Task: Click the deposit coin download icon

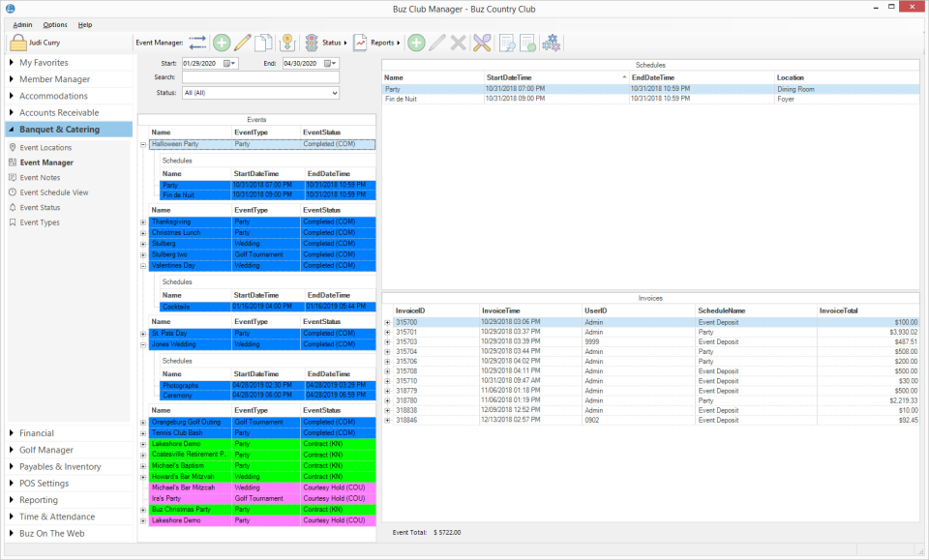Action: point(286,43)
